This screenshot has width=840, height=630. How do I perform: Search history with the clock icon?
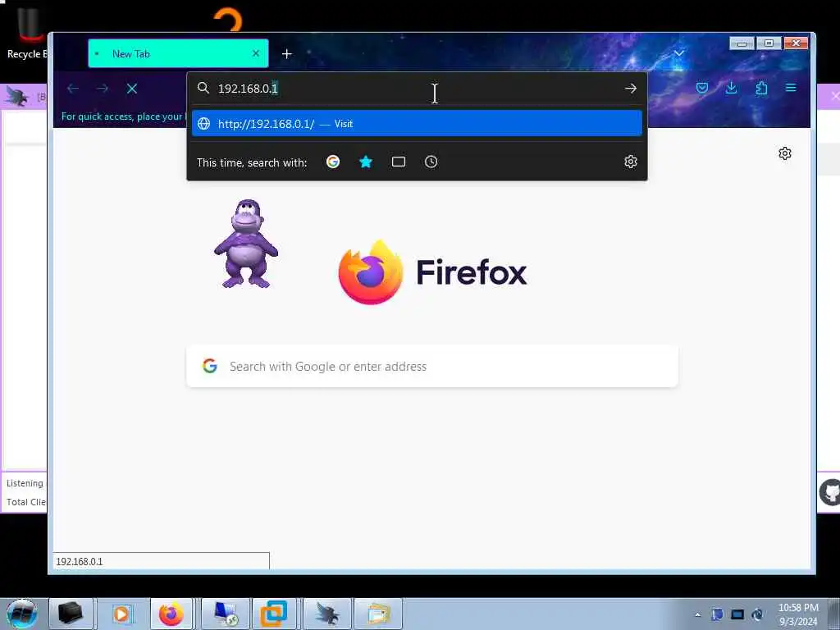coord(431,162)
